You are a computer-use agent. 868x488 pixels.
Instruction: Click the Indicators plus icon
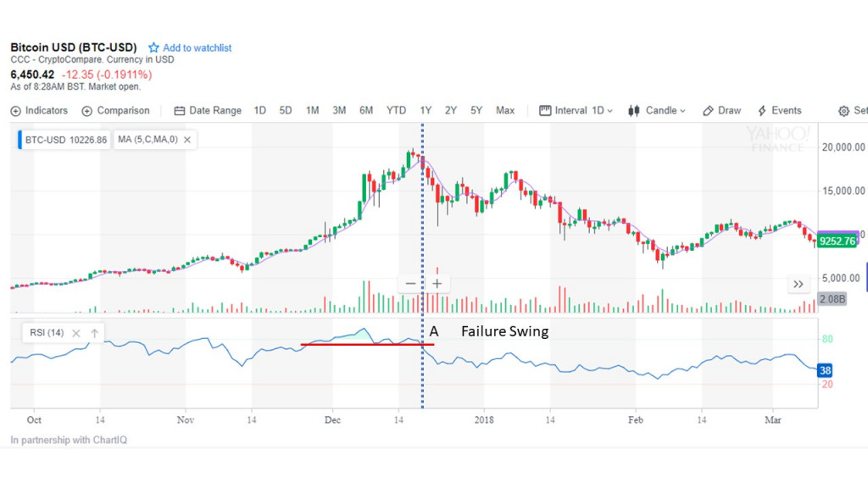15,111
